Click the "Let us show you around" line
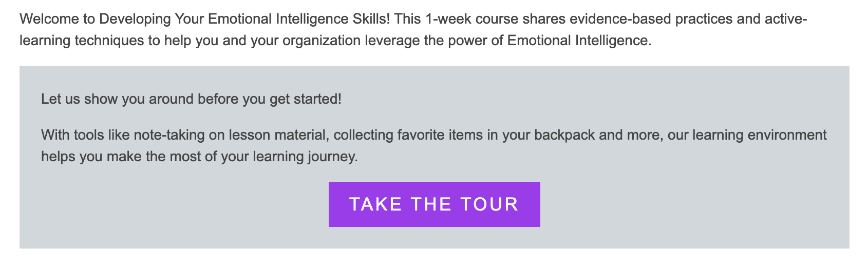 coord(191,99)
